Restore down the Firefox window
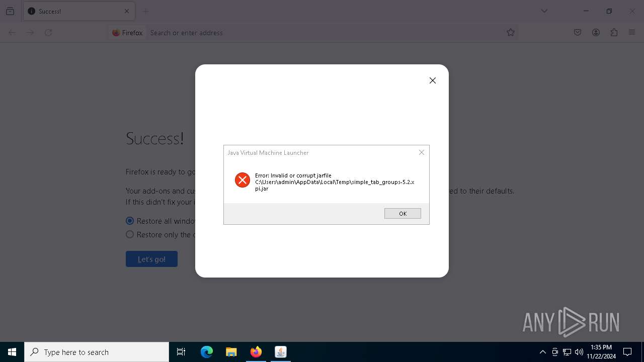 click(609, 11)
